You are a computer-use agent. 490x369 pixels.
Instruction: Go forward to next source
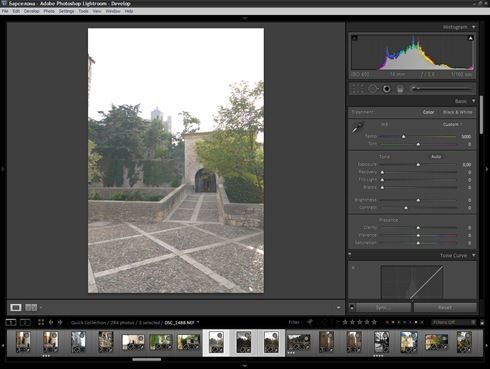point(60,322)
